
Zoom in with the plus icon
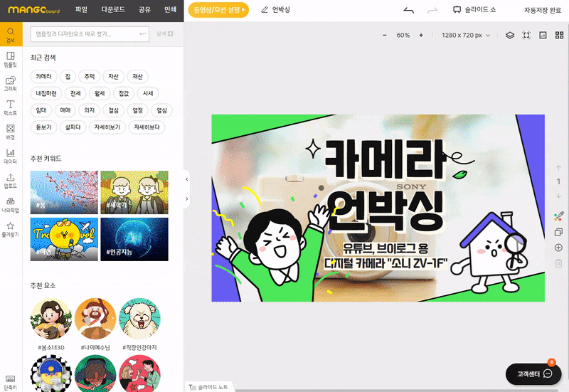click(421, 35)
